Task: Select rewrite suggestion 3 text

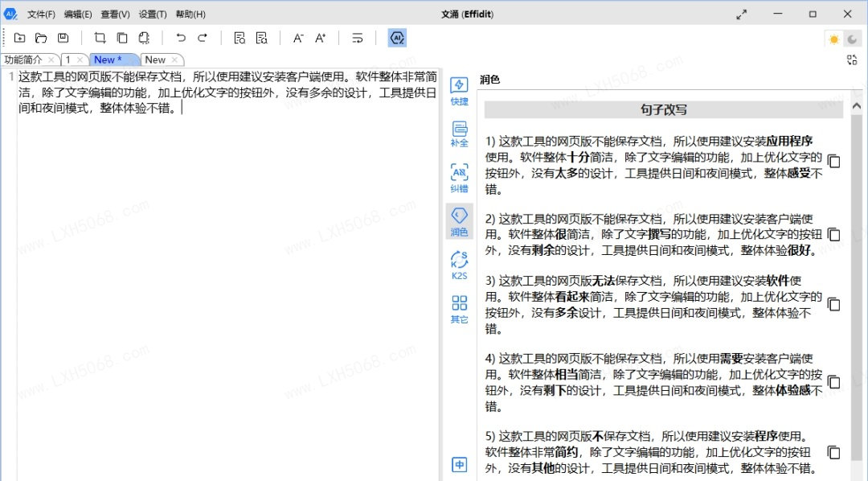Action: (x=653, y=305)
